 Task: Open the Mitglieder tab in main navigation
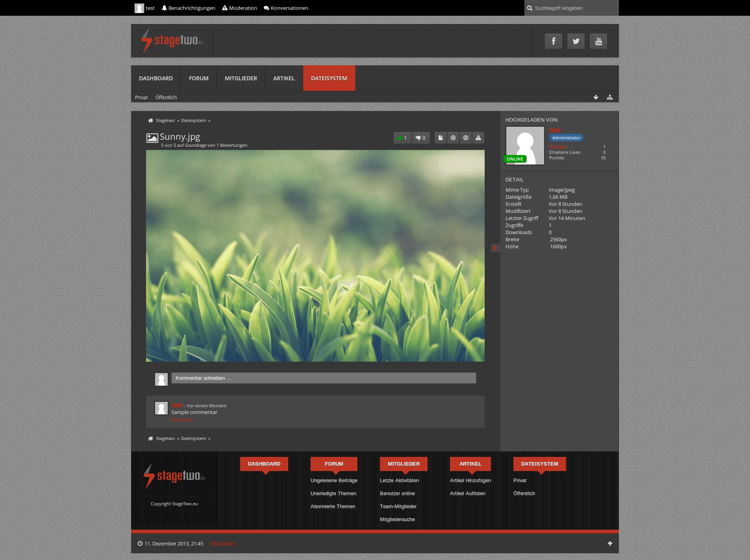pos(241,78)
